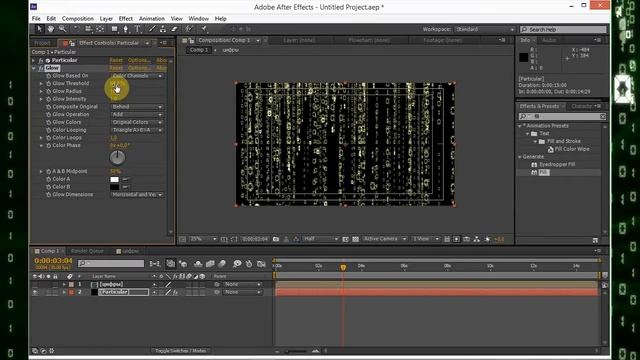
Task: Expand the Particular effect properties
Action: click(34, 60)
